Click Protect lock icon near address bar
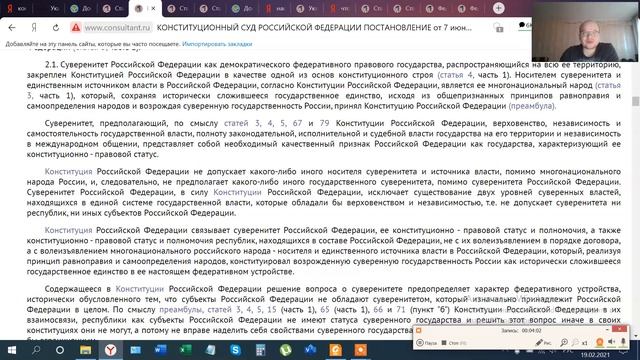640x360 pixels. (498, 27)
